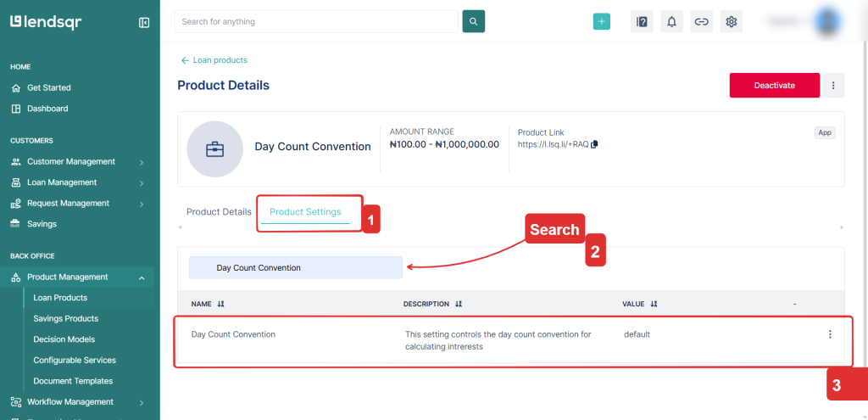This screenshot has width=868, height=420.
Task: Expand Workflow Management submenu chevron
Action: 142,403
